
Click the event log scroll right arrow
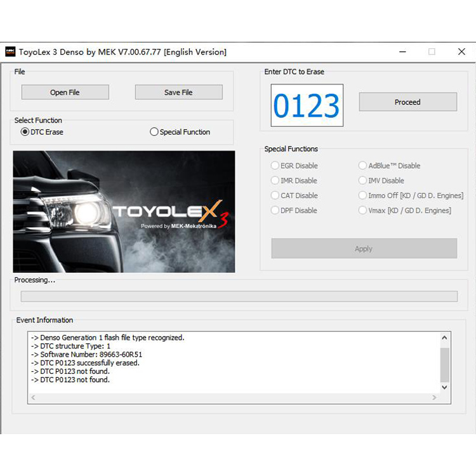(434, 398)
